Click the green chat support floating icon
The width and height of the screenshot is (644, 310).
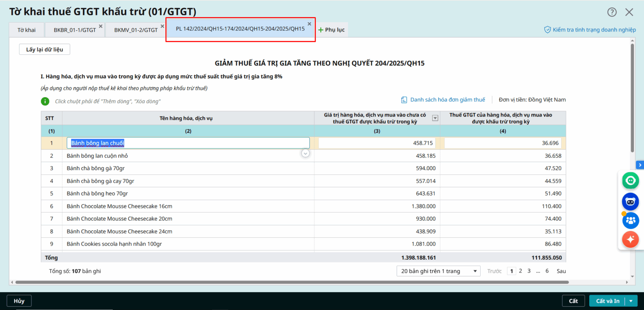630,181
